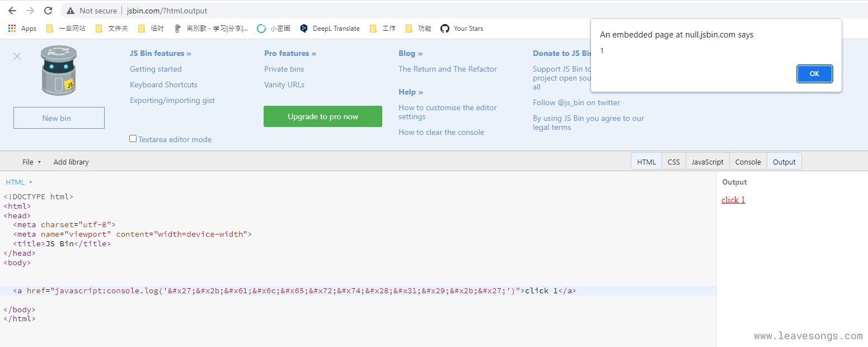The width and height of the screenshot is (868, 347).
Task: Toggle the Console panel button
Action: pos(748,162)
